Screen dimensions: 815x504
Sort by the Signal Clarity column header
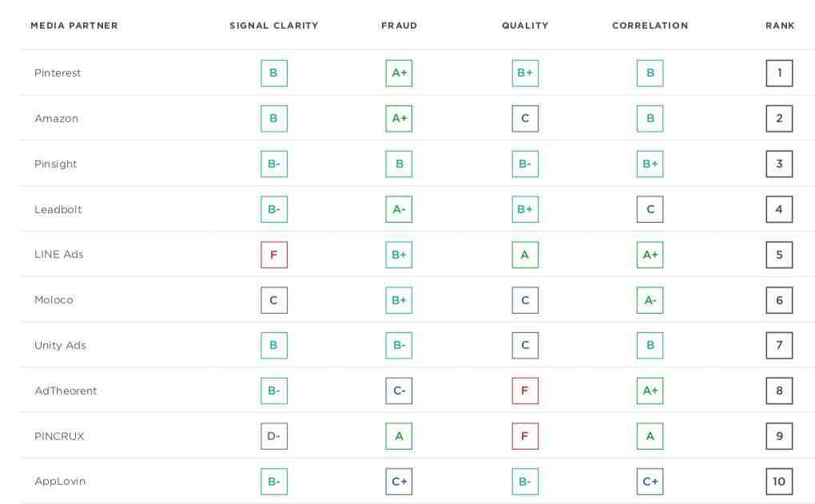[274, 26]
